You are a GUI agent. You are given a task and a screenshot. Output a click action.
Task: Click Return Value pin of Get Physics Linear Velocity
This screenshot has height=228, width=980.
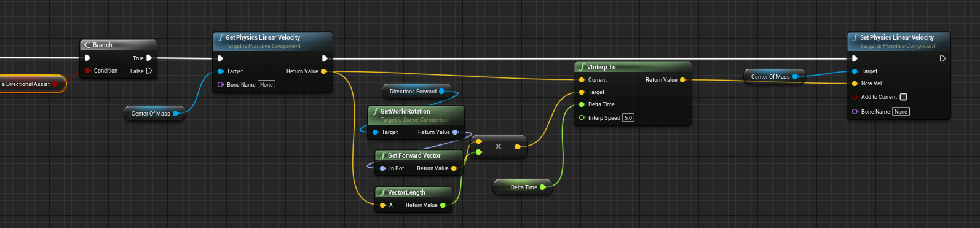pyautogui.click(x=324, y=71)
